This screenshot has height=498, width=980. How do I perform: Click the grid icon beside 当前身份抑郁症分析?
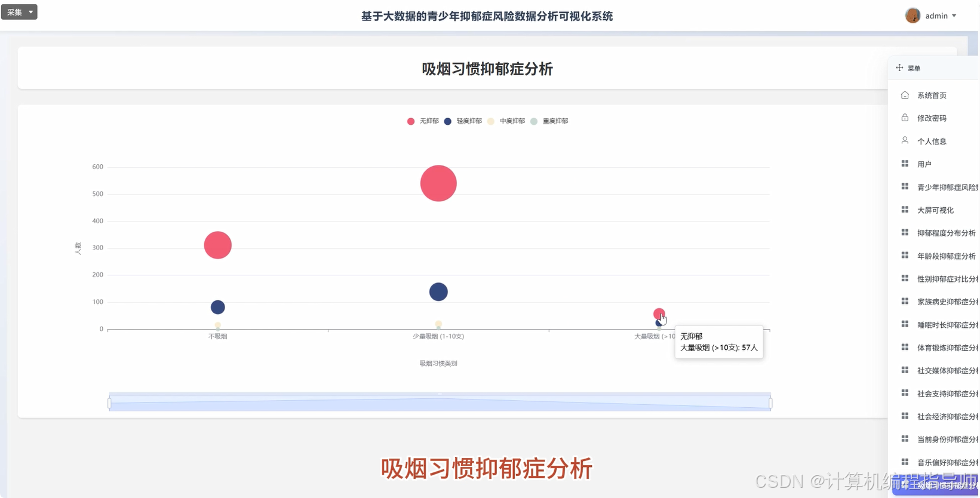(x=905, y=439)
